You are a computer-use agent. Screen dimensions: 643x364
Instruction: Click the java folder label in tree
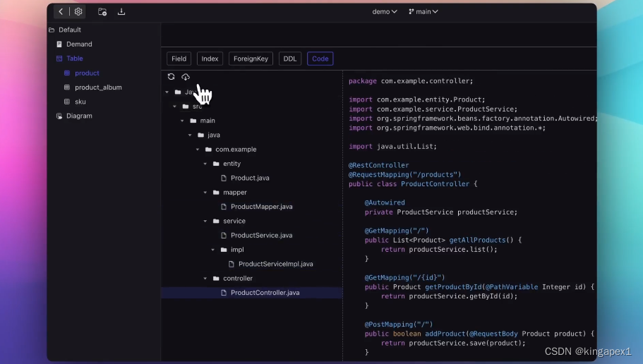(214, 135)
